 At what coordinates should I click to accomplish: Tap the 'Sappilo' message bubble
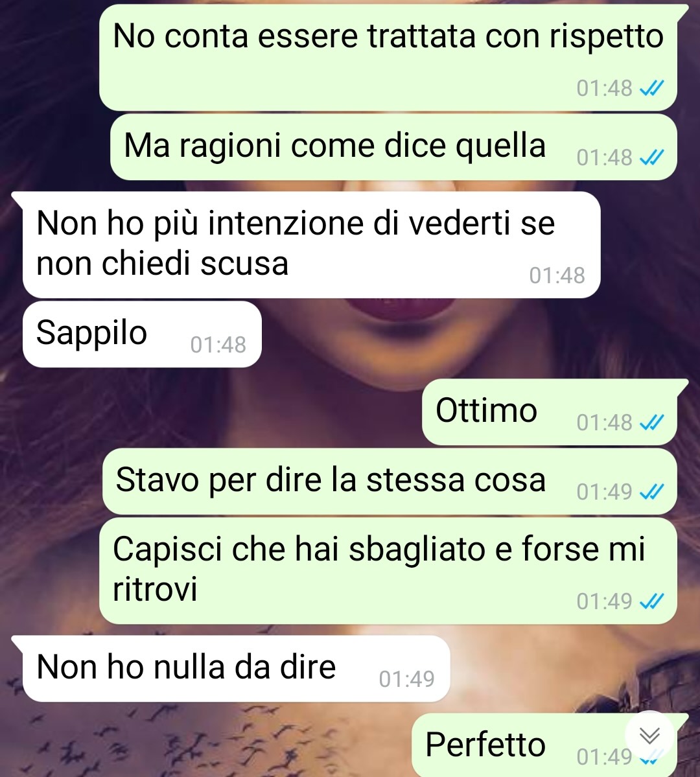coord(142,334)
